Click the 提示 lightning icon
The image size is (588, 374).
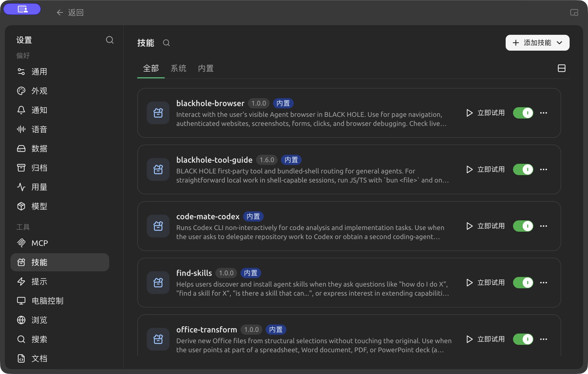click(x=21, y=281)
